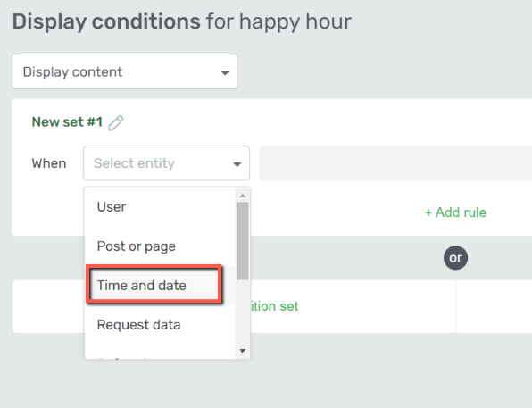Click the Display conditions for happy hour heading

pyautogui.click(x=182, y=21)
